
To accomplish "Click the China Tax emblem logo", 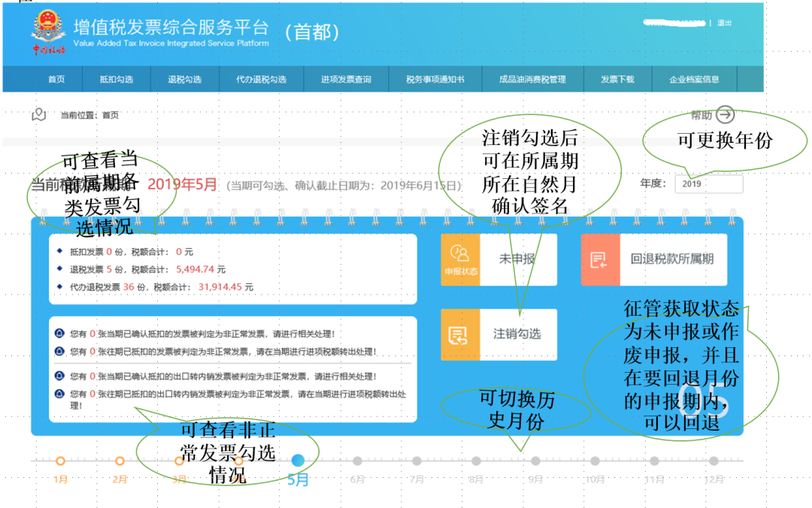I will point(48,32).
